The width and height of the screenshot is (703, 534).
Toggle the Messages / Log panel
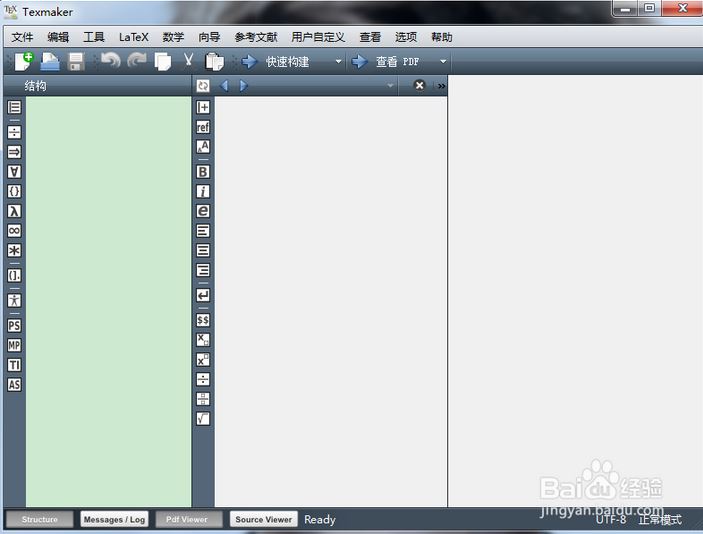click(114, 519)
